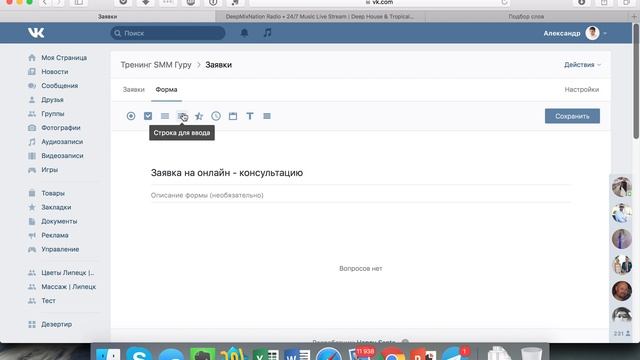Go back with Safari's back arrow
This screenshot has width=640, height=360.
45,2
